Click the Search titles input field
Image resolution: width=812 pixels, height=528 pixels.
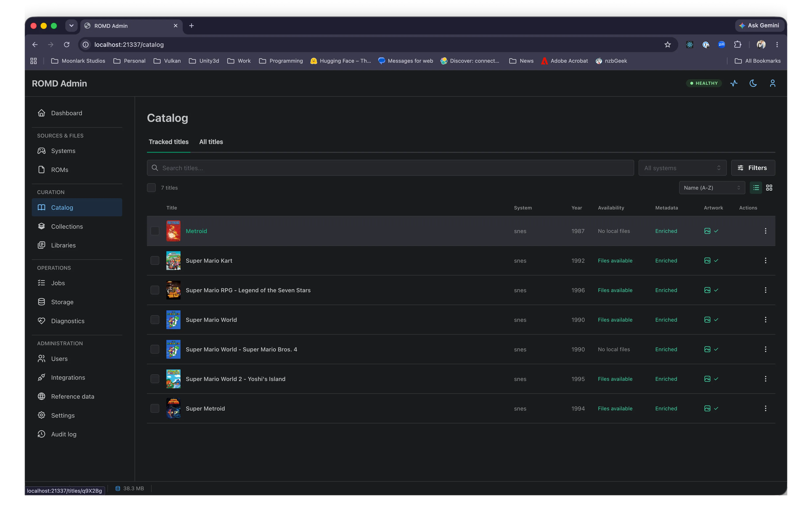click(x=390, y=168)
